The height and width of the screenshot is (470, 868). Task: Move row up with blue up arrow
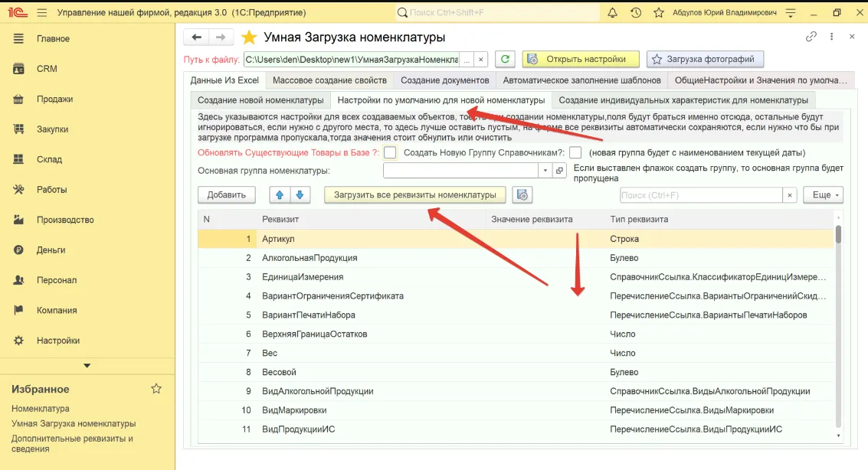(280, 195)
